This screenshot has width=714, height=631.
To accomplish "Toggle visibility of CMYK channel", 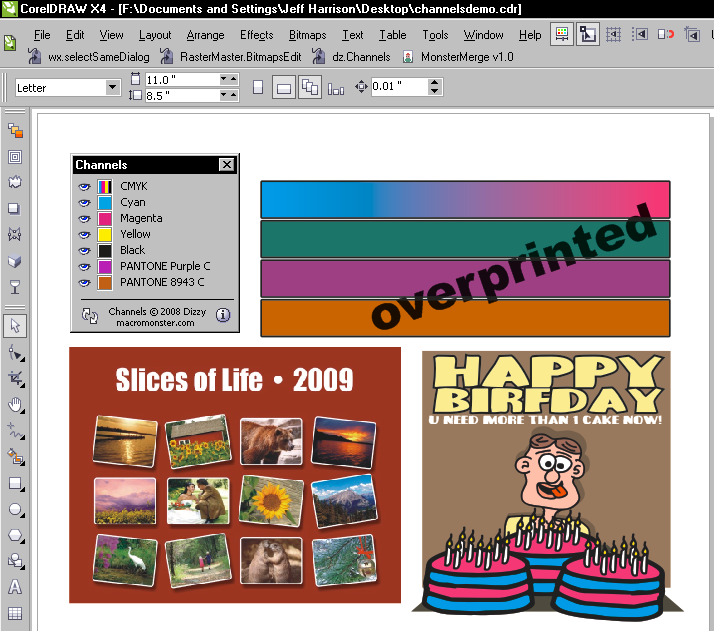I will [x=84, y=187].
